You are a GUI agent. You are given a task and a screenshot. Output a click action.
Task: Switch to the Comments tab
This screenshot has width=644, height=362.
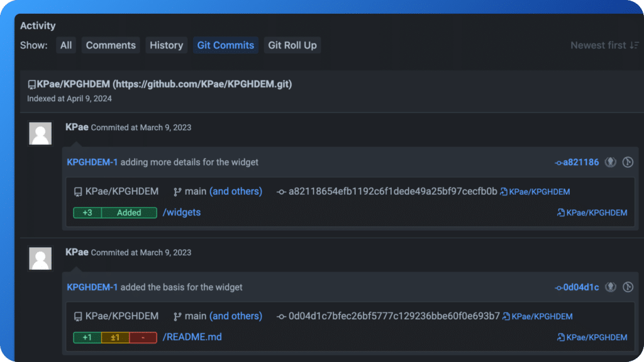[111, 45]
